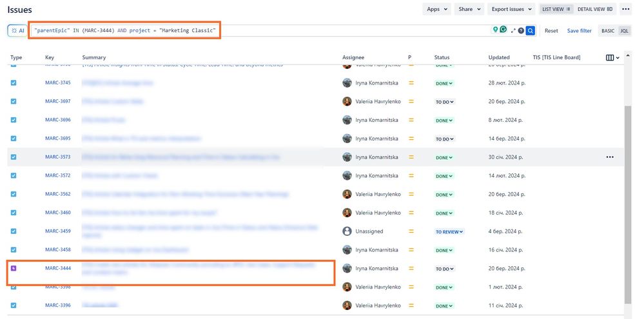Switch to List View
The height and width of the screenshot is (319, 644).
click(x=556, y=9)
